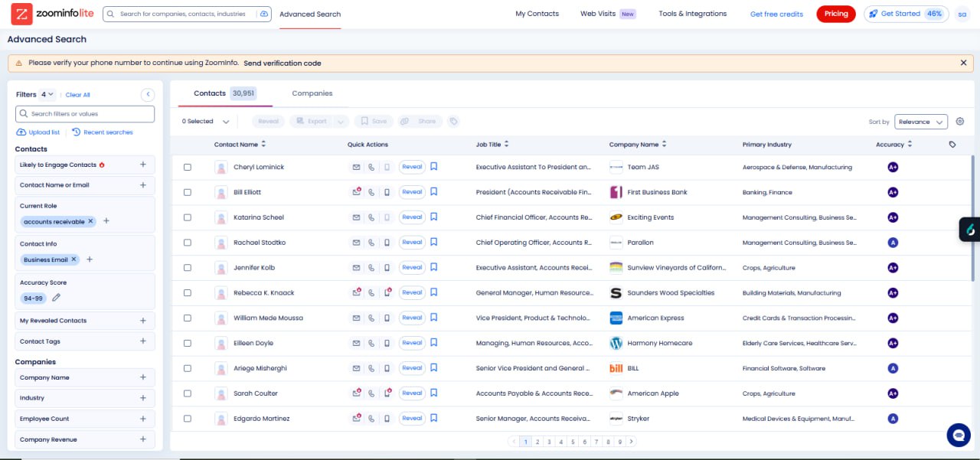Bookmark the Bill Elliott contact
This screenshot has height=460, width=980.
433,192
